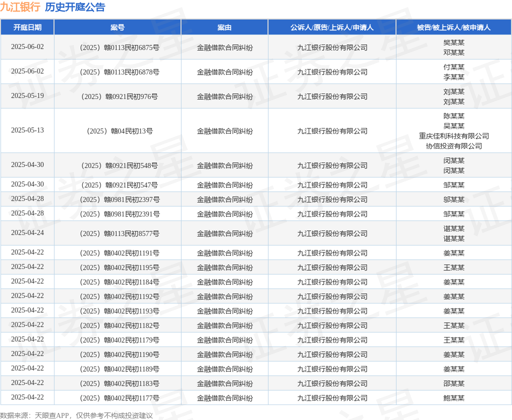
Task: Click 金融借款合同纠纷 in the 赣04民初13号 row
Action: 224,131
